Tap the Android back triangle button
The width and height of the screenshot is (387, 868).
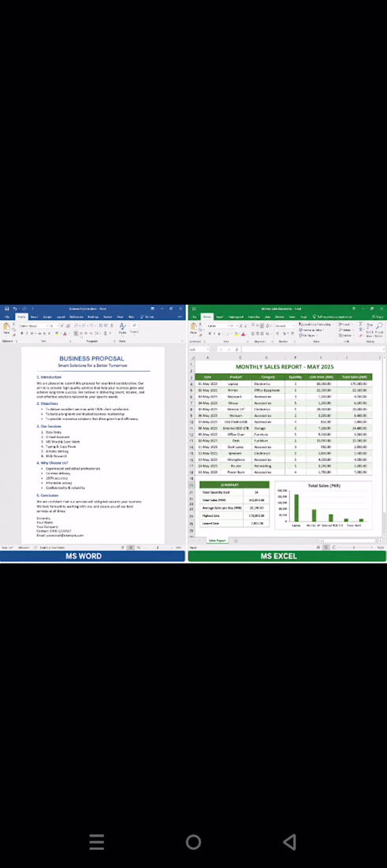click(x=290, y=842)
